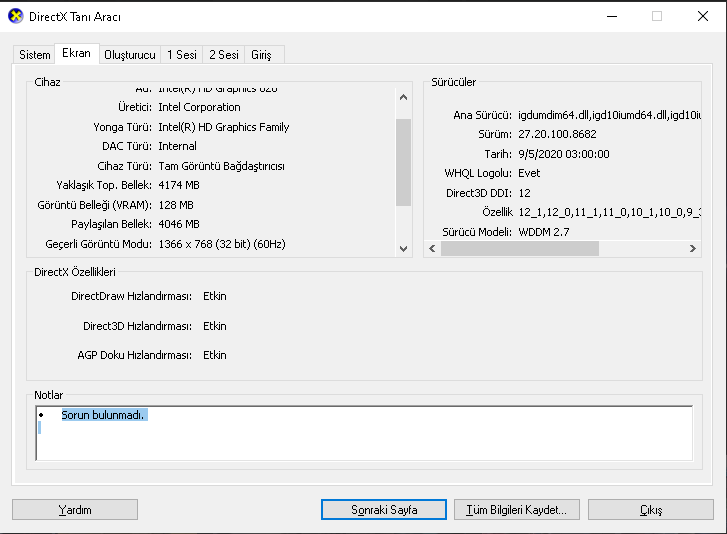
Task: Click the '4046 MB' shared memory value
Action: pyautogui.click(x=179, y=224)
